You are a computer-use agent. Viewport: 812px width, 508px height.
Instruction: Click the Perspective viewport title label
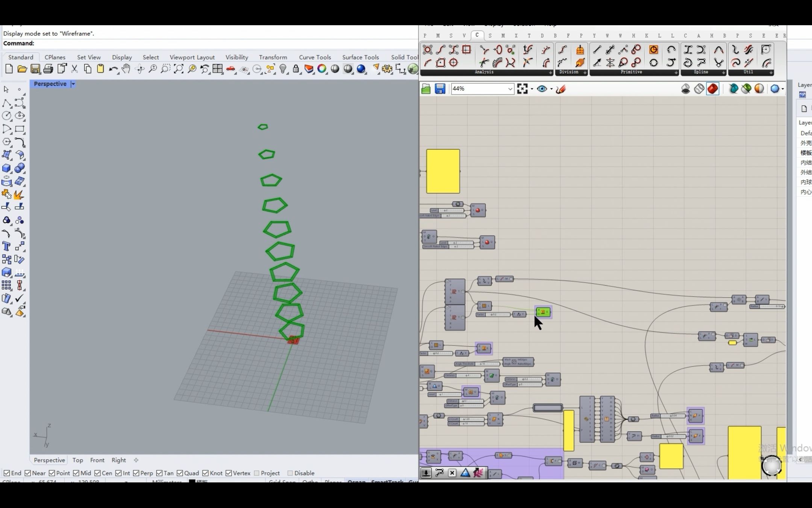tap(50, 84)
